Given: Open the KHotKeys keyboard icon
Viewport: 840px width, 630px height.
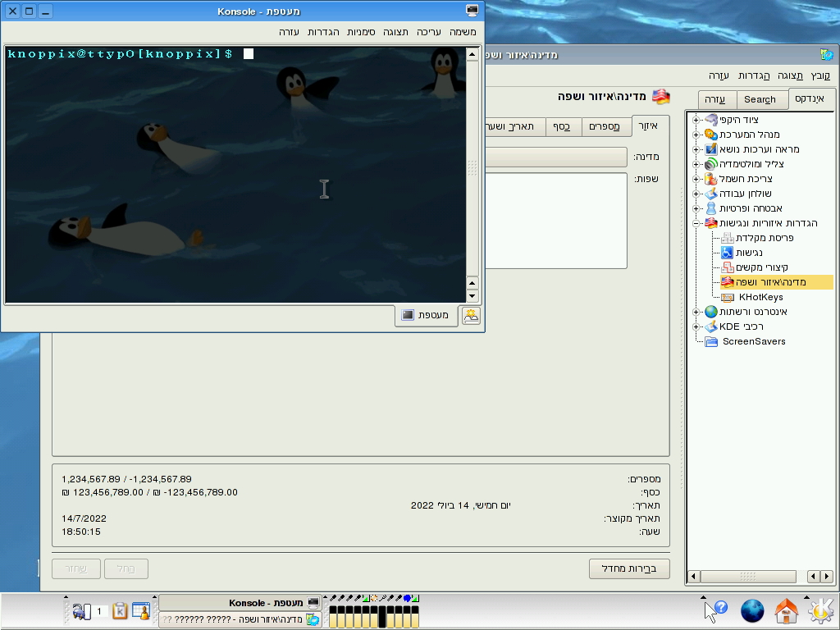Looking at the screenshot, I should coord(727,297).
